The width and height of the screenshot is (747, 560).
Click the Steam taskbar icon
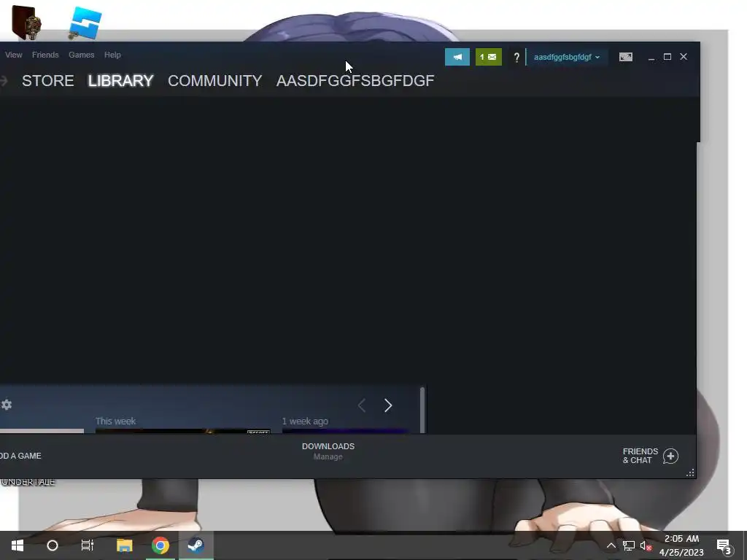(x=196, y=545)
